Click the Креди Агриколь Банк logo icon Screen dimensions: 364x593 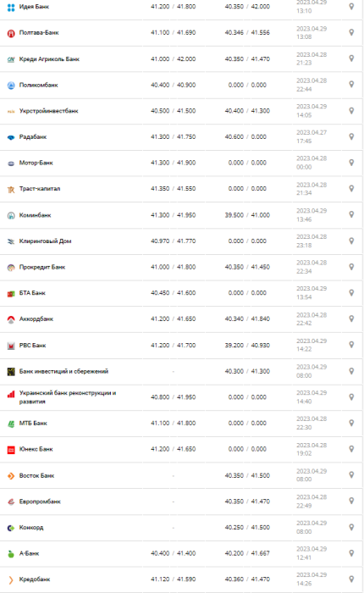(11, 59)
